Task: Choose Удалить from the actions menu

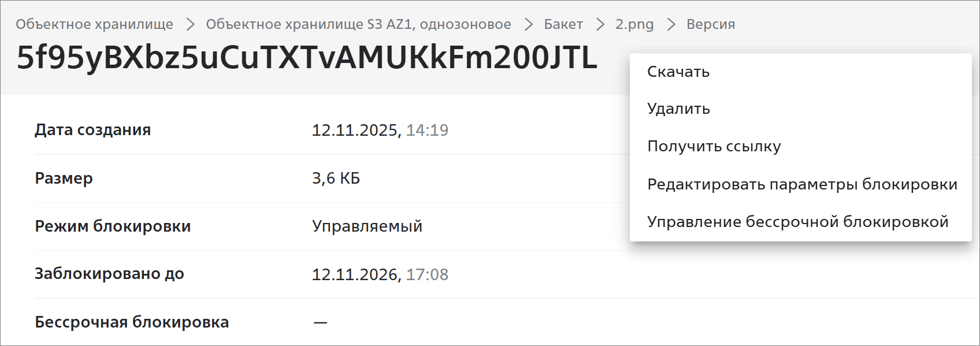Action: click(678, 109)
